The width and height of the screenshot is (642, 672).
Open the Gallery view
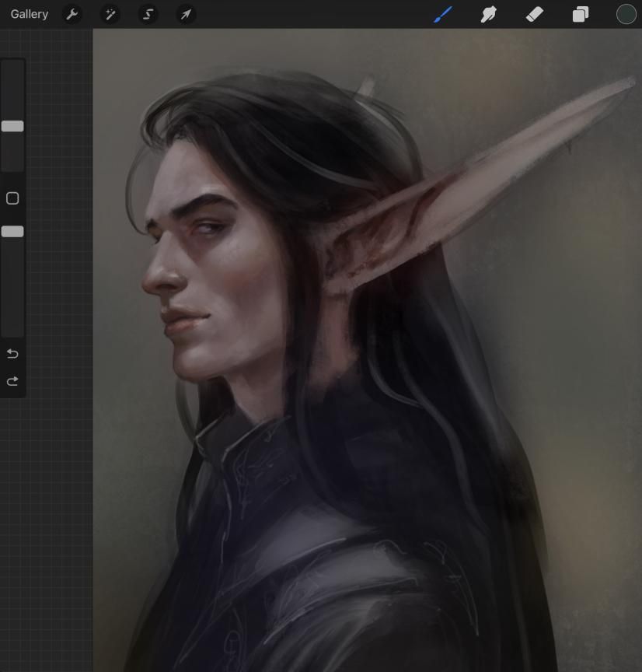pos(29,14)
